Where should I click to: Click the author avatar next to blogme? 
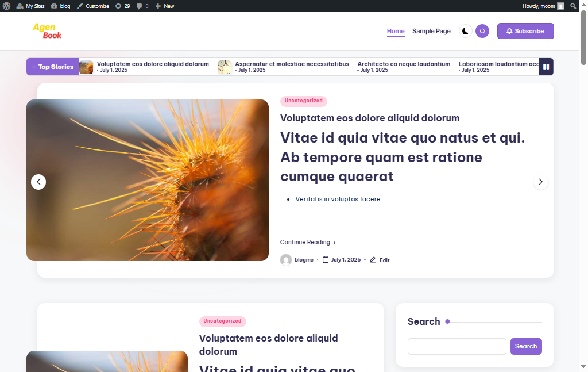click(x=285, y=260)
